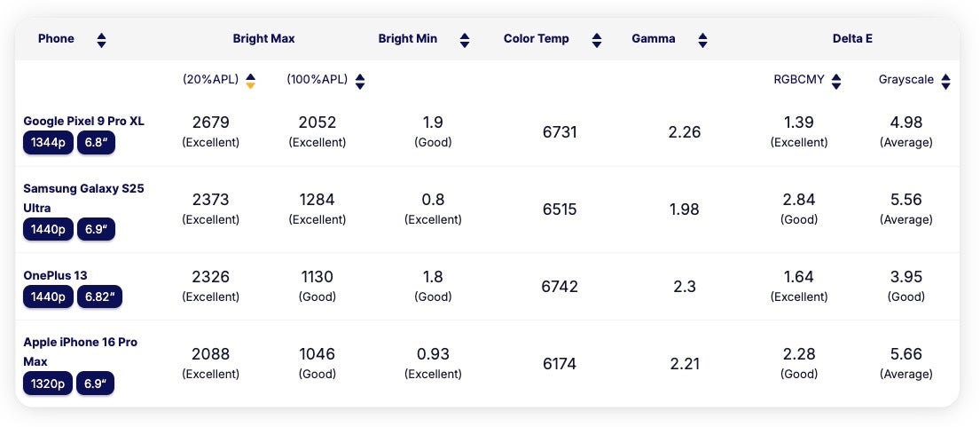Click the 6.82″ size badge

(99, 297)
